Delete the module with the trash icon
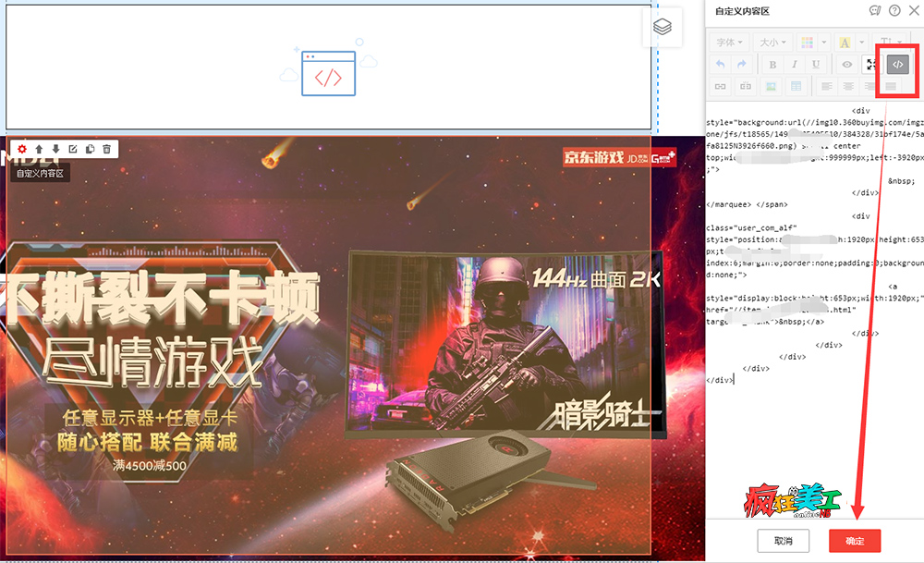 [x=106, y=149]
